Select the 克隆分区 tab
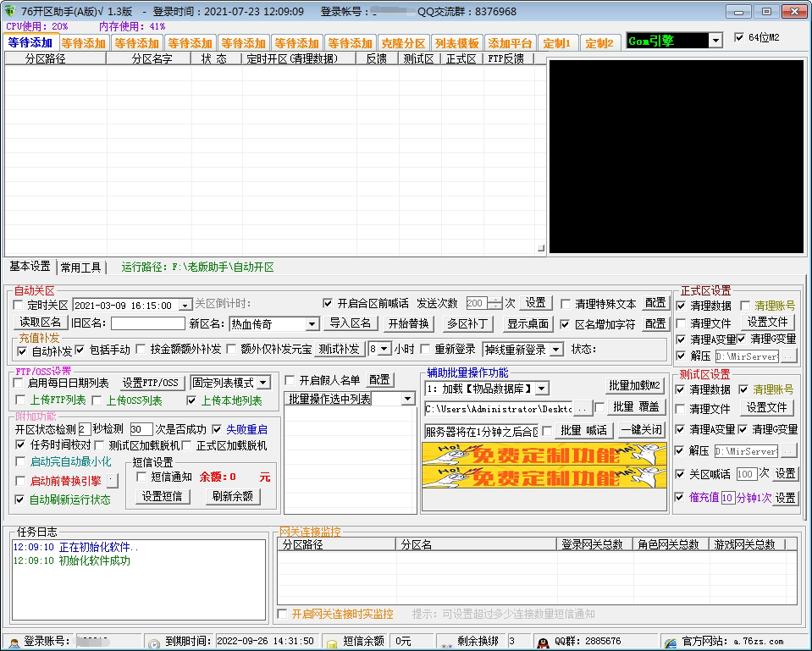The width and height of the screenshot is (812, 651). coord(403,43)
